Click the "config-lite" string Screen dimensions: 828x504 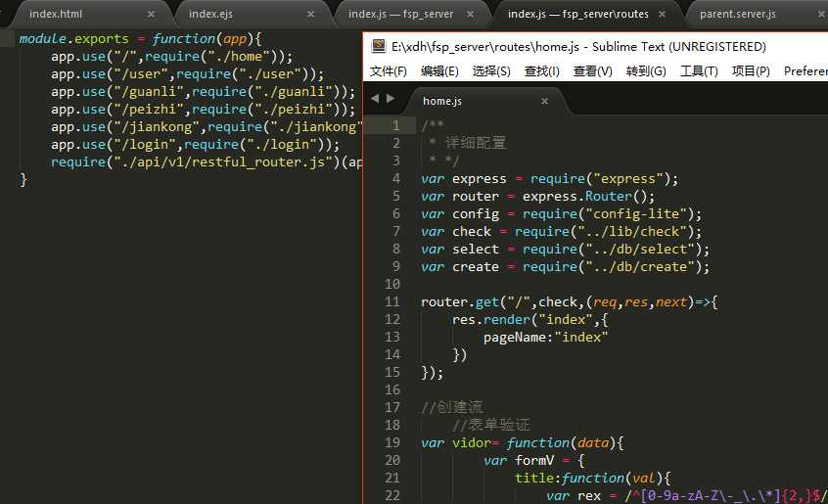[x=636, y=213]
